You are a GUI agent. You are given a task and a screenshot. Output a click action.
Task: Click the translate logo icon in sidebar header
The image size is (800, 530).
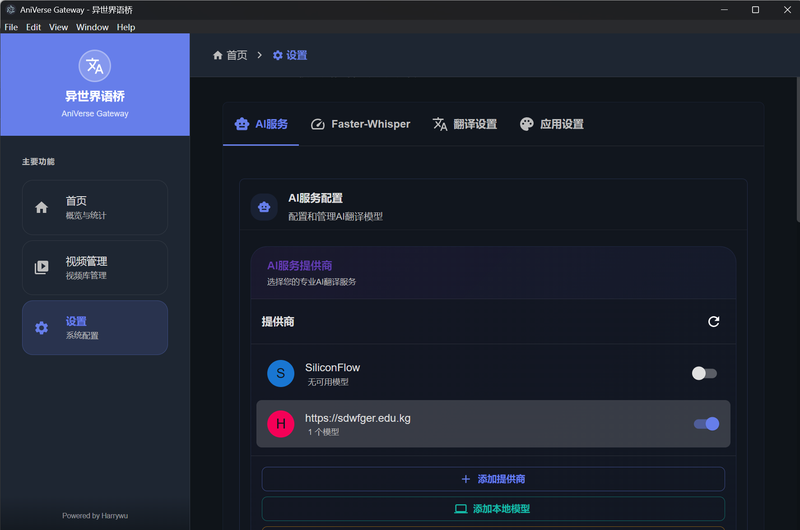click(x=95, y=66)
